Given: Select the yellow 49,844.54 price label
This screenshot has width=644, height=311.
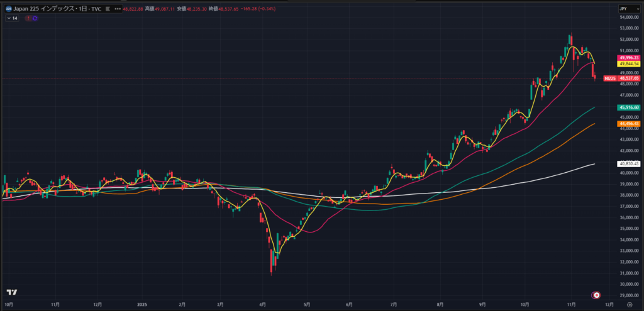Looking at the screenshot, I should tap(629, 63).
